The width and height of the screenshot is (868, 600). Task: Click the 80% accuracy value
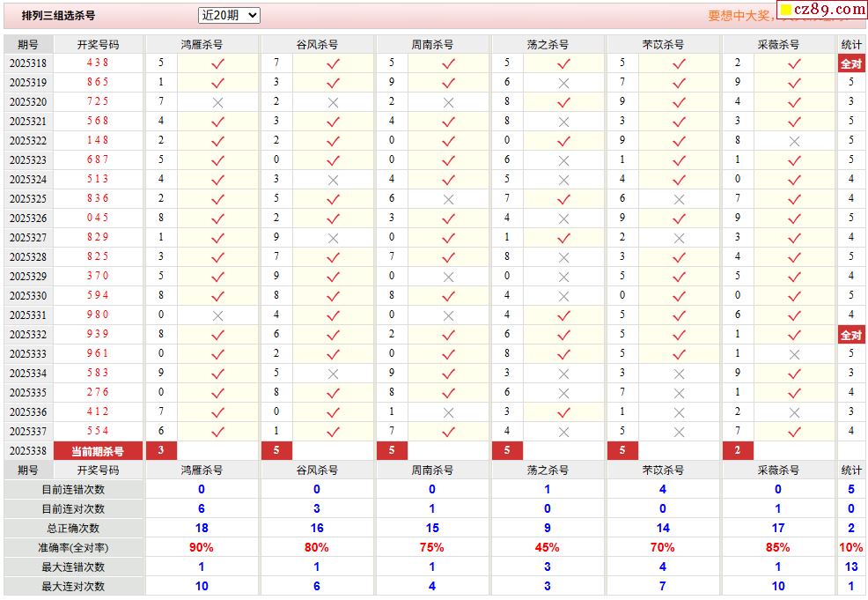[317, 547]
